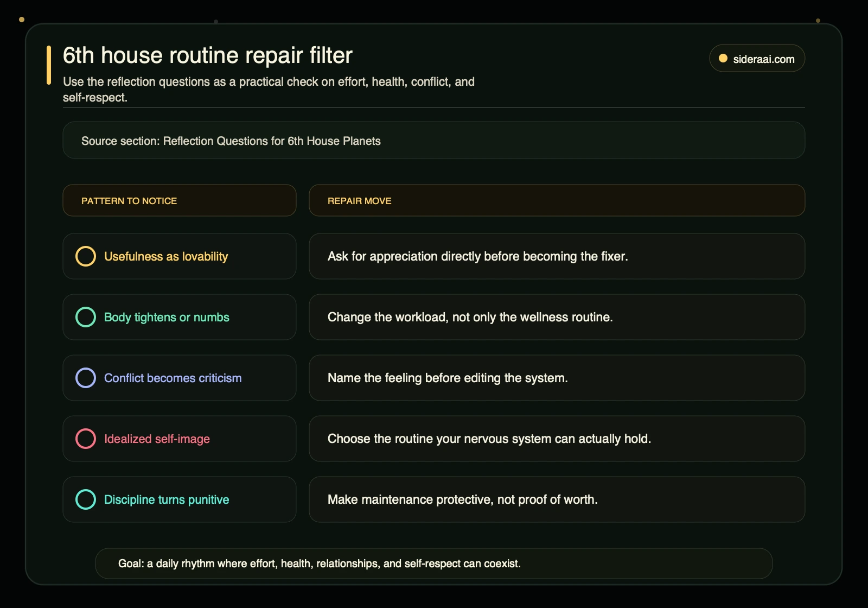This screenshot has width=868, height=608.
Task: Select the purple circle beside Conflict becomes criticism
Action: 86,378
